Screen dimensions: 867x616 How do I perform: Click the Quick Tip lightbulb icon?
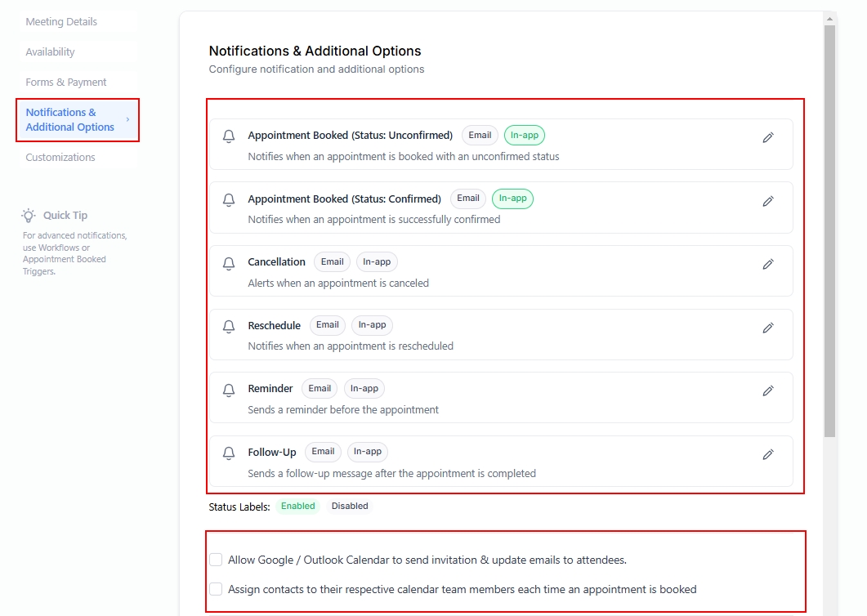point(29,216)
